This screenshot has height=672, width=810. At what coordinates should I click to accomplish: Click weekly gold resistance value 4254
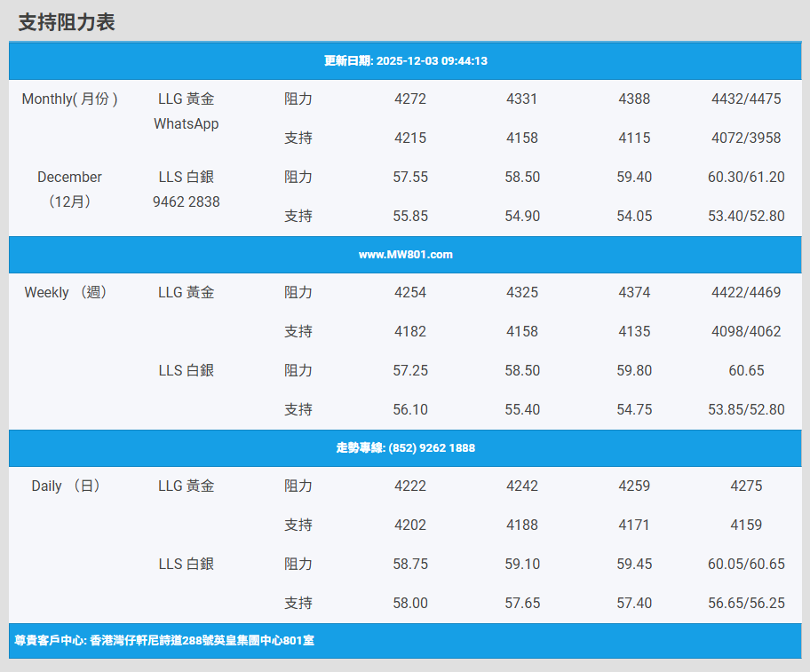click(409, 293)
